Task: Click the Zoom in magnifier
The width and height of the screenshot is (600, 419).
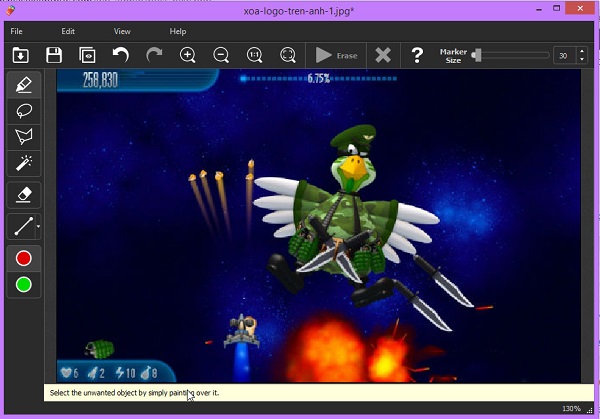Action: click(x=188, y=55)
